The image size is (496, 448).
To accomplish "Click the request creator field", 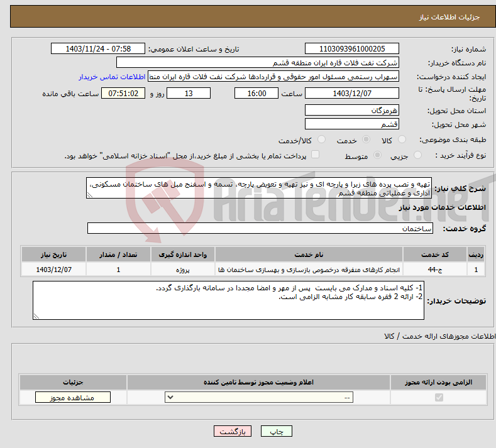I will (273, 77).
